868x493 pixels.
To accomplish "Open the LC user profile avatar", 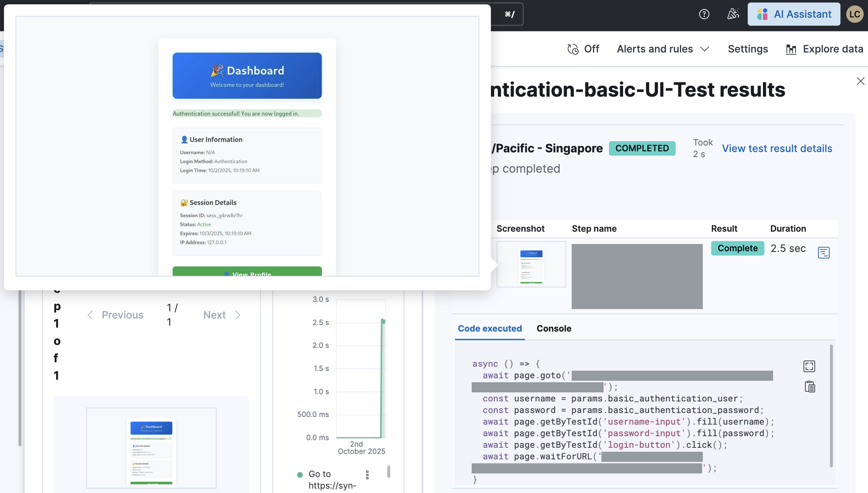I will (x=855, y=14).
